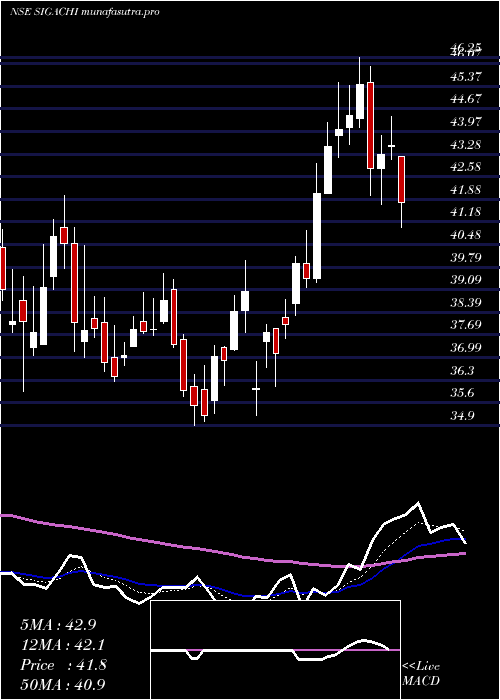Select the 45.37 price level label
The width and height of the screenshot is (500, 700).
tap(466, 77)
